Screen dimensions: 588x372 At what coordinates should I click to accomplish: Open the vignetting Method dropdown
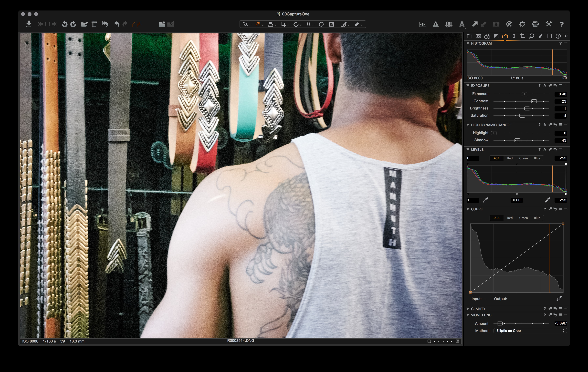tap(530, 331)
